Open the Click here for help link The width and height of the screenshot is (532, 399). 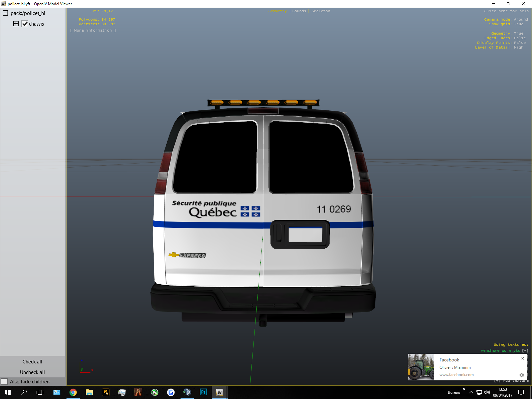[x=506, y=11]
